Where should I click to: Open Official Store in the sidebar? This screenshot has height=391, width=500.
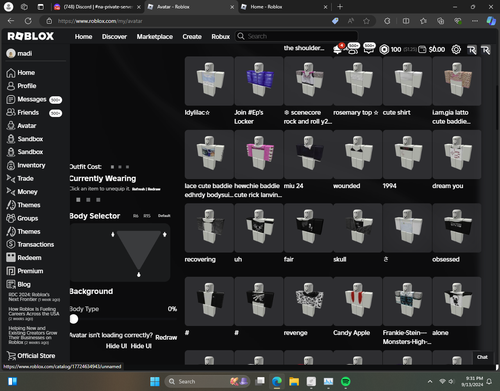[x=31, y=356]
